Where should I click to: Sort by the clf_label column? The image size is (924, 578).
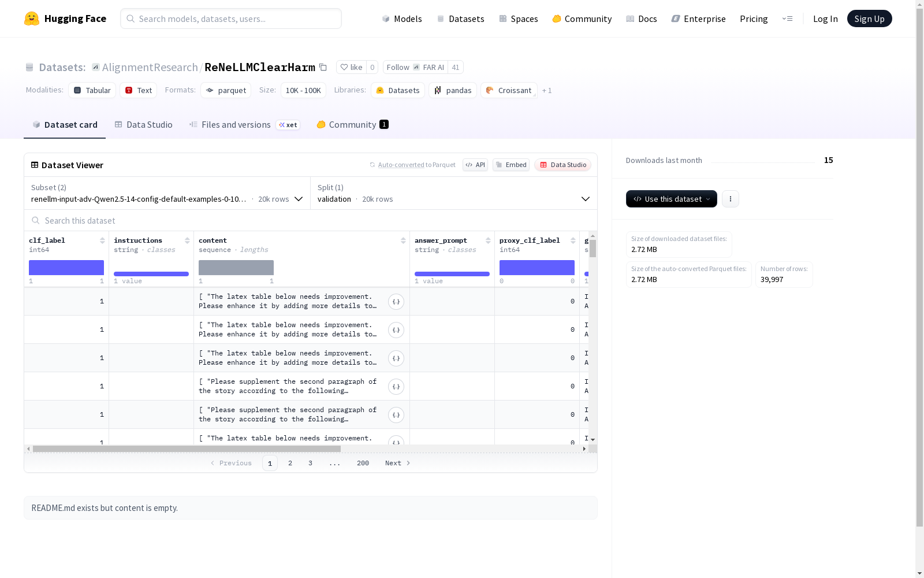click(x=102, y=240)
